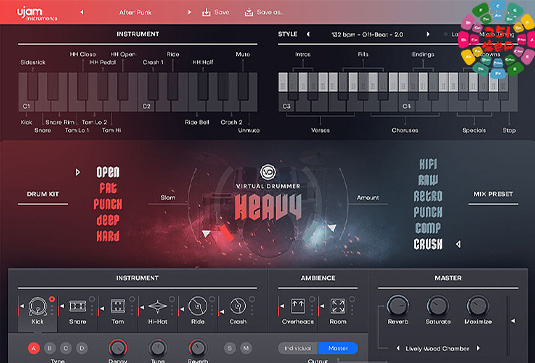
Task: Toggle the Crash channel power button
Action: click(x=252, y=299)
